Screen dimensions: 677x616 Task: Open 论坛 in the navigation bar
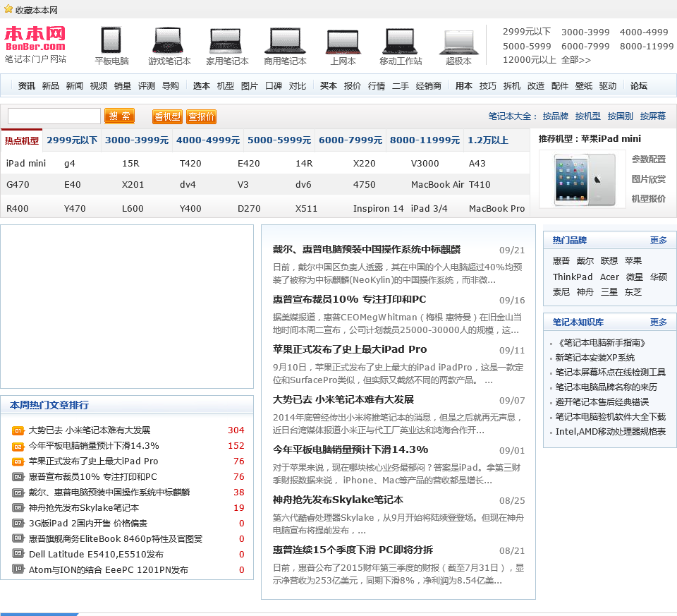[x=639, y=86]
